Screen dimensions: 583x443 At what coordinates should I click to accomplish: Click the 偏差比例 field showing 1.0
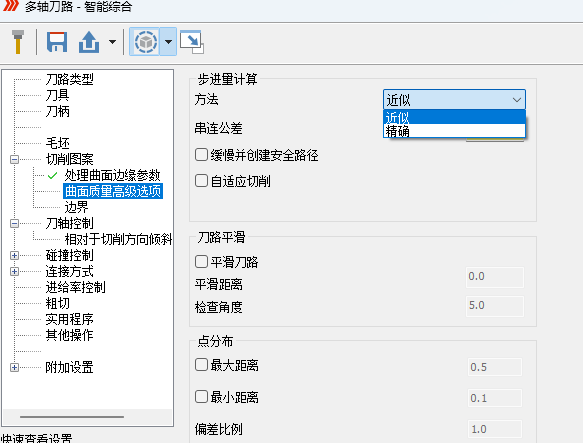495,429
